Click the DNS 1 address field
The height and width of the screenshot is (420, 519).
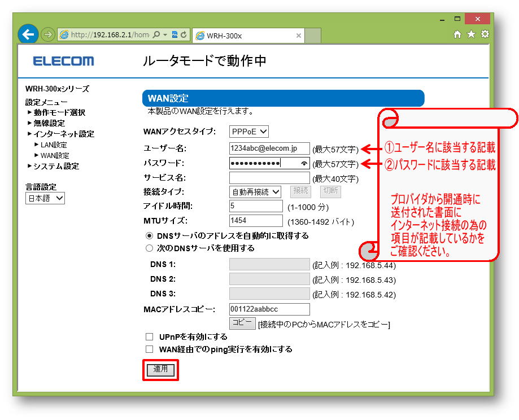[x=269, y=264]
